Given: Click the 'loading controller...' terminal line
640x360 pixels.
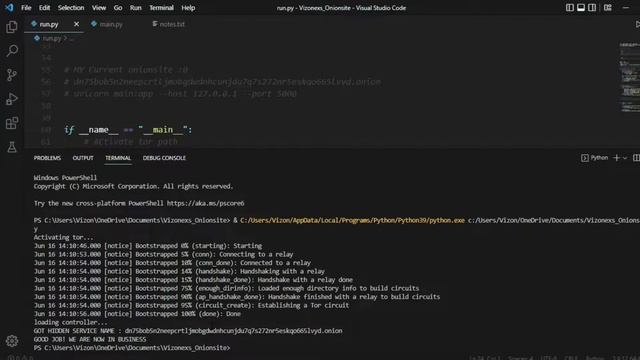Looking at the screenshot, I should 70,322.
